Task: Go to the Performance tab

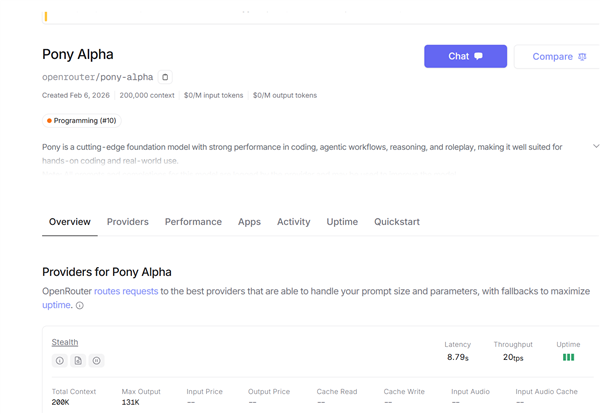Action: (x=193, y=222)
